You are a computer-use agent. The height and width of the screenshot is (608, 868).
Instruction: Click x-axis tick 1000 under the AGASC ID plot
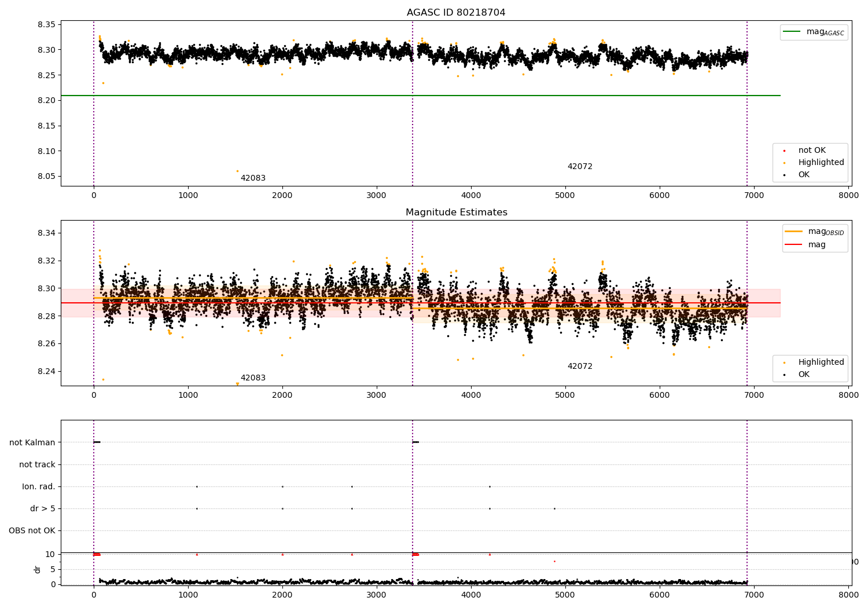coord(188,196)
